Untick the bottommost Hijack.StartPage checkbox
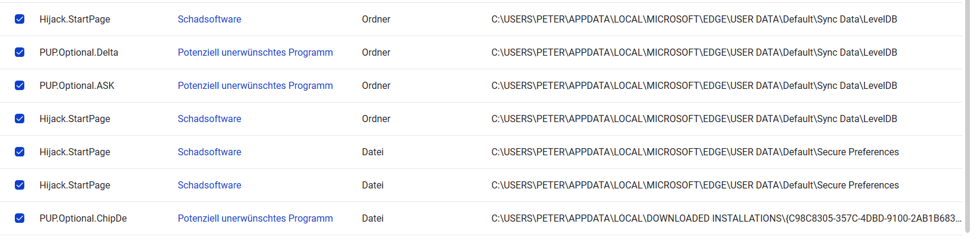 20,185
